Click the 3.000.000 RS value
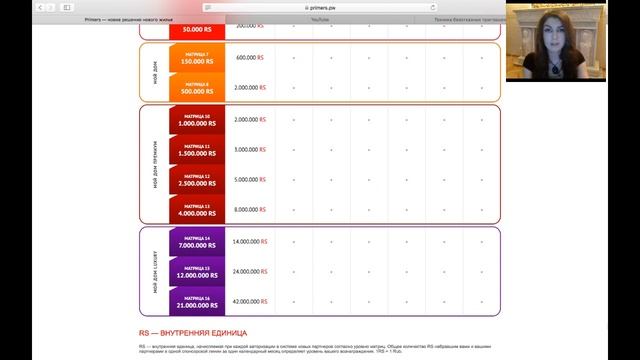 [250, 150]
